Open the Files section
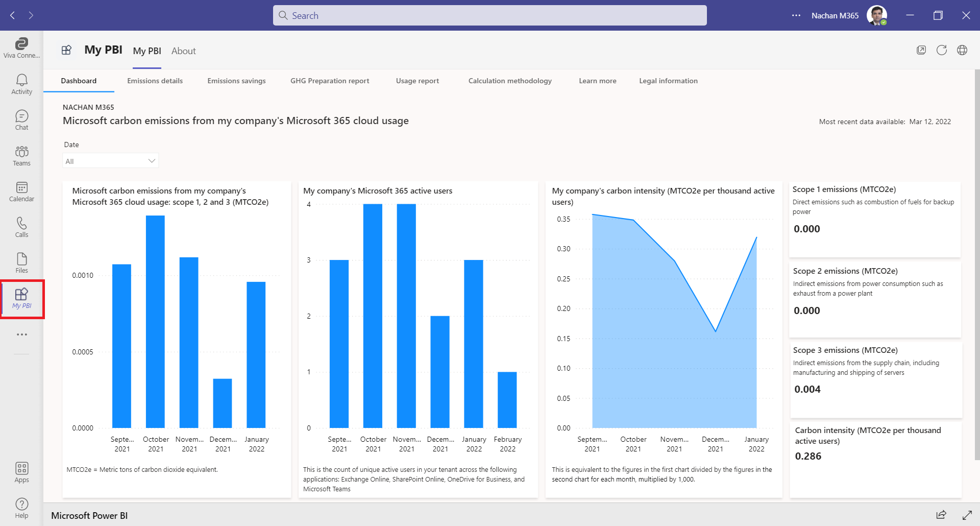The height and width of the screenshot is (526, 980). click(21, 262)
